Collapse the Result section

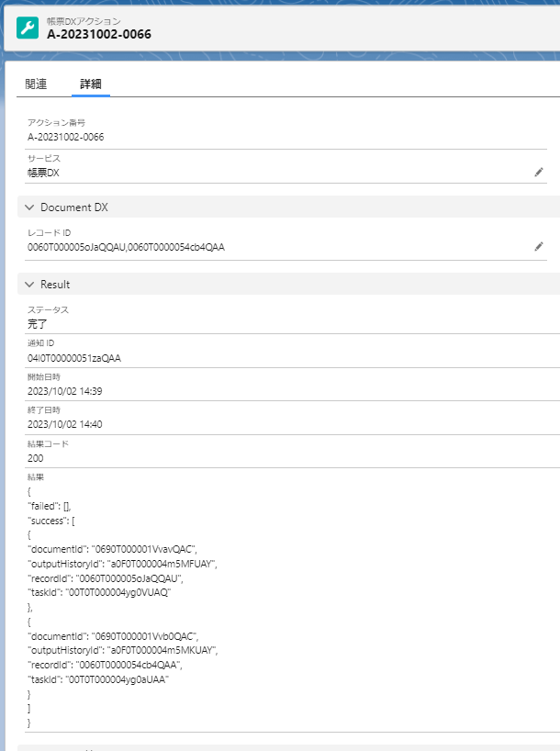(30, 285)
